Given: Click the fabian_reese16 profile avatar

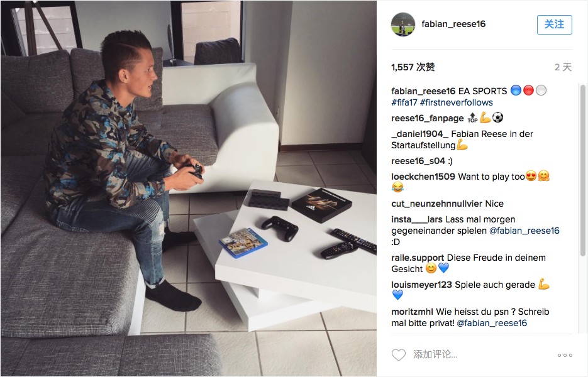Looking at the screenshot, I should pos(402,25).
